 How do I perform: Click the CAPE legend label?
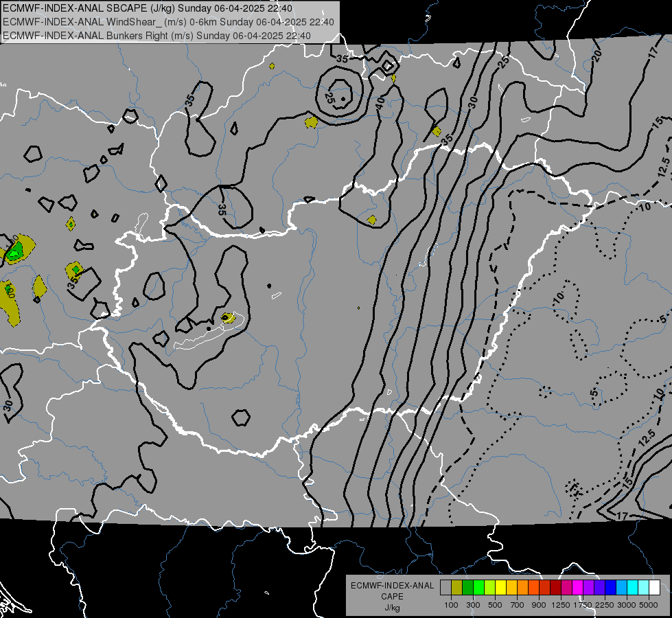click(x=392, y=597)
